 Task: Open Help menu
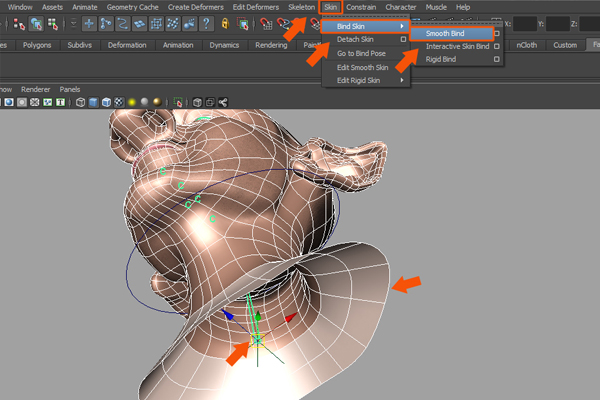click(x=463, y=7)
